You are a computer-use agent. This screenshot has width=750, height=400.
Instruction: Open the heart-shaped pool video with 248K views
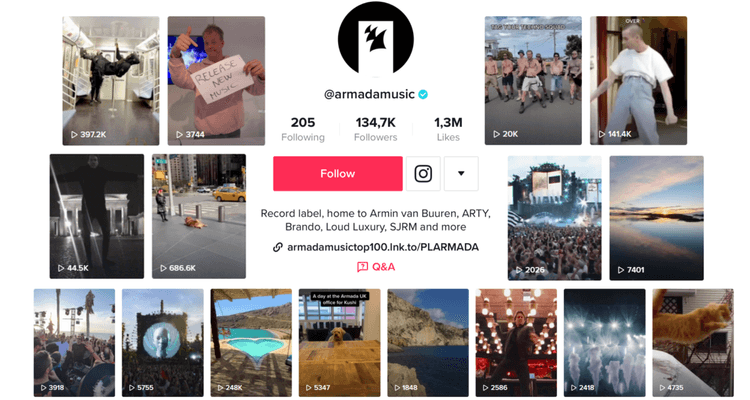click(251, 343)
